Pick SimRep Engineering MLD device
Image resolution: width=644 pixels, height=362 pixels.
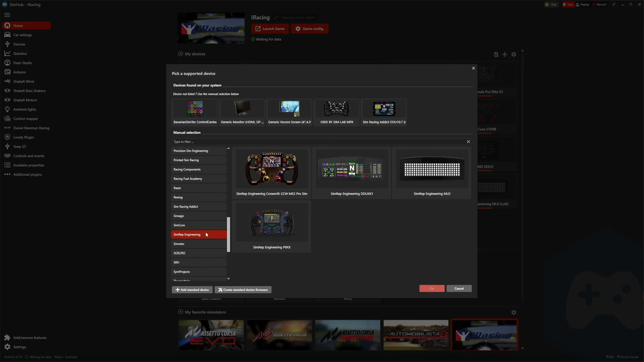point(432,173)
